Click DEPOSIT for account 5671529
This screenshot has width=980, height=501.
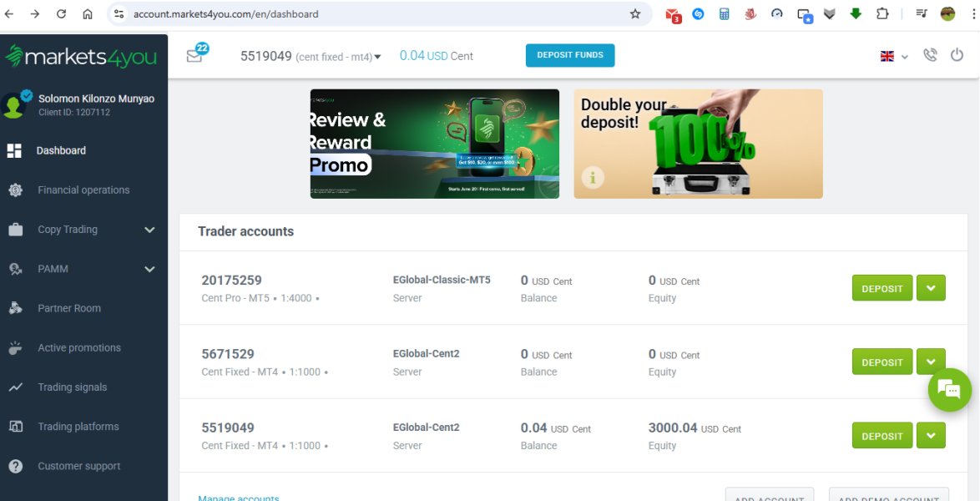(881, 362)
